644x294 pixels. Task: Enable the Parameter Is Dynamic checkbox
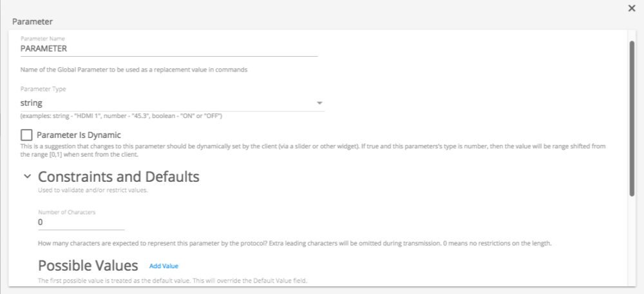(26, 135)
